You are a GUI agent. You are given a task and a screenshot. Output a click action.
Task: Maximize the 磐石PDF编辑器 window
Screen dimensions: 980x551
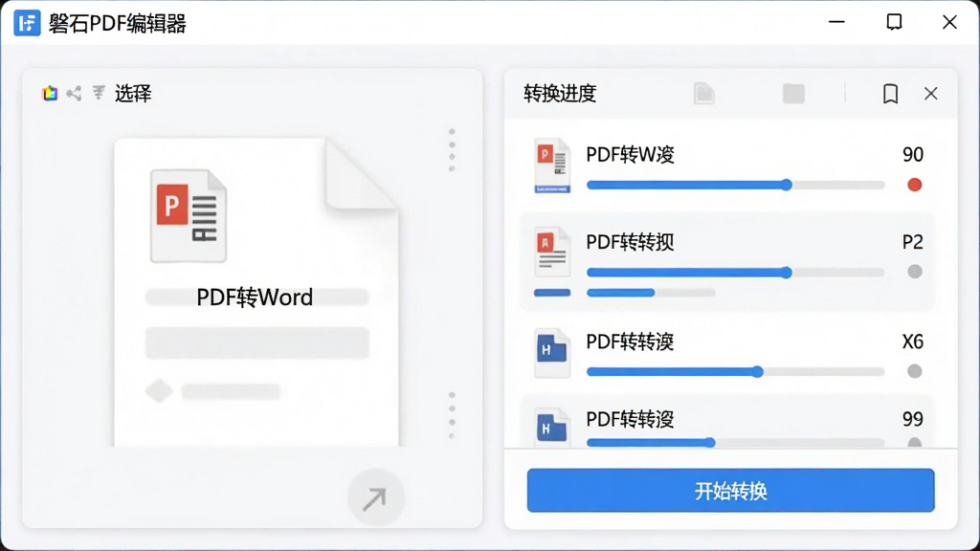895,23
